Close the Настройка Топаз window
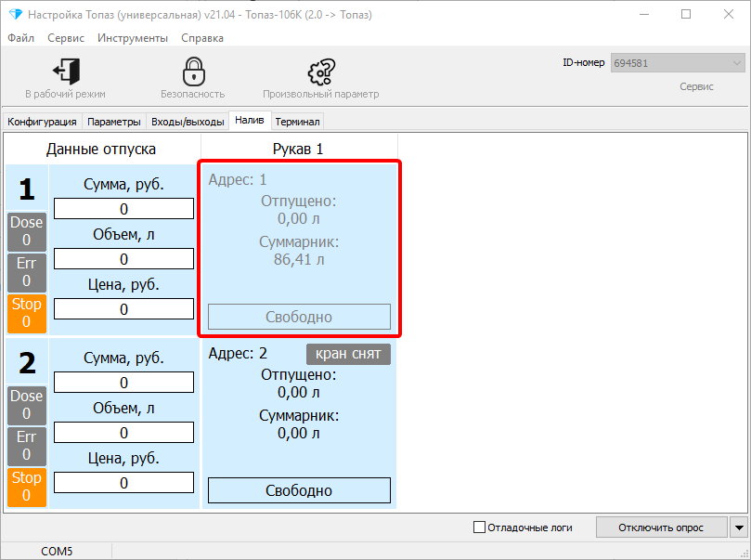This screenshot has width=751, height=560. click(x=729, y=14)
